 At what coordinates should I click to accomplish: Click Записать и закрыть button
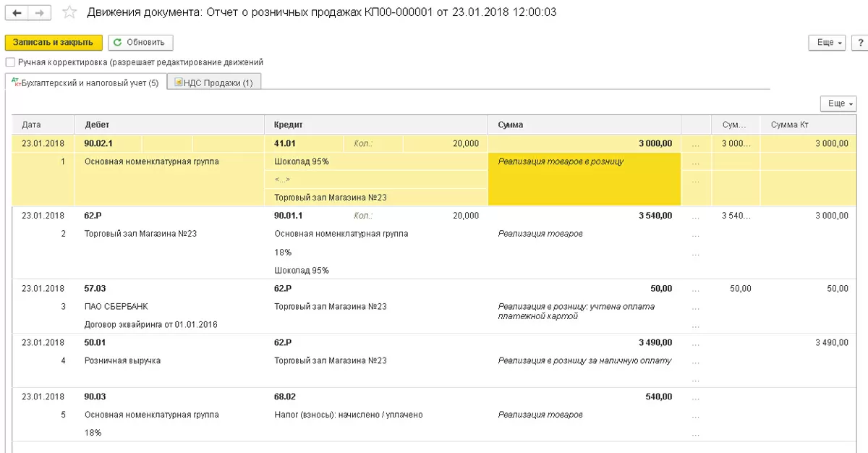coord(54,43)
